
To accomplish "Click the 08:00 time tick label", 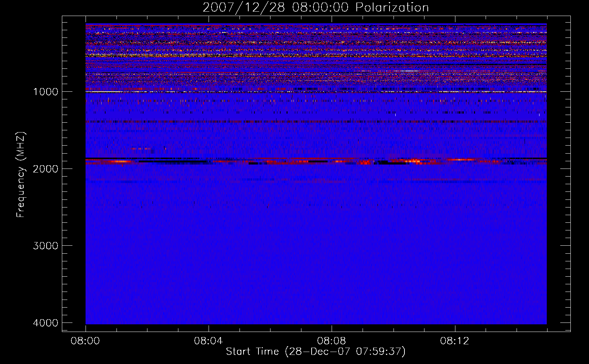I will (x=86, y=341).
